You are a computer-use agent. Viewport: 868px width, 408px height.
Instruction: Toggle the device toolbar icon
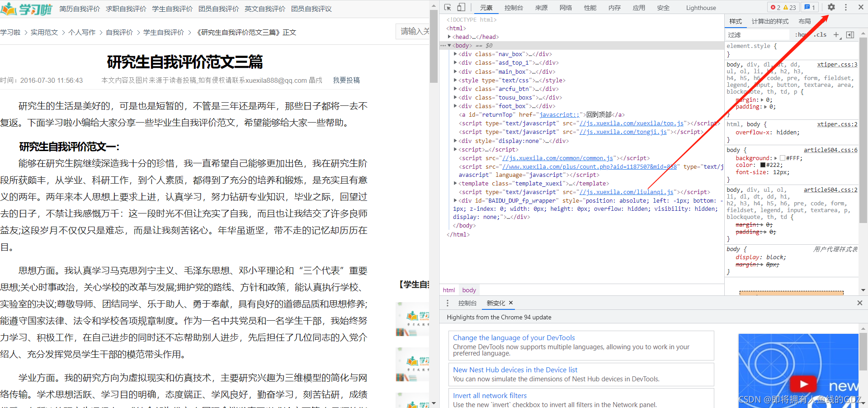(461, 7)
